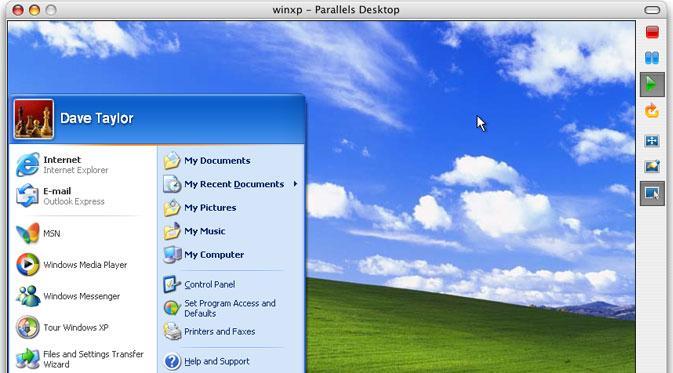This screenshot has height=373, width=673.
Task: Toggle full screen mode icon in sidebar
Action: (x=652, y=141)
